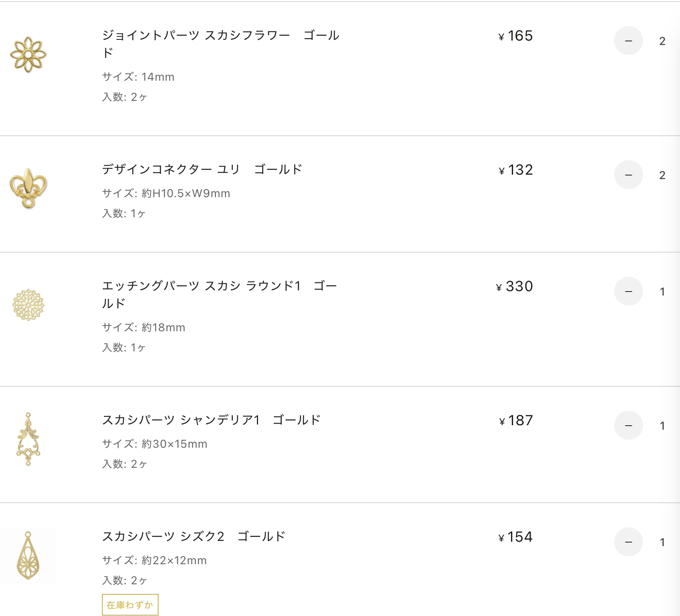Click quantity value 2 for ユリ connector
This screenshot has height=616, width=680.
[662, 175]
